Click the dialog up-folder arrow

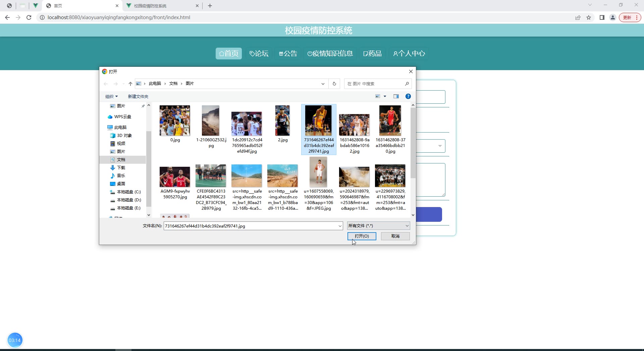pos(130,84)
